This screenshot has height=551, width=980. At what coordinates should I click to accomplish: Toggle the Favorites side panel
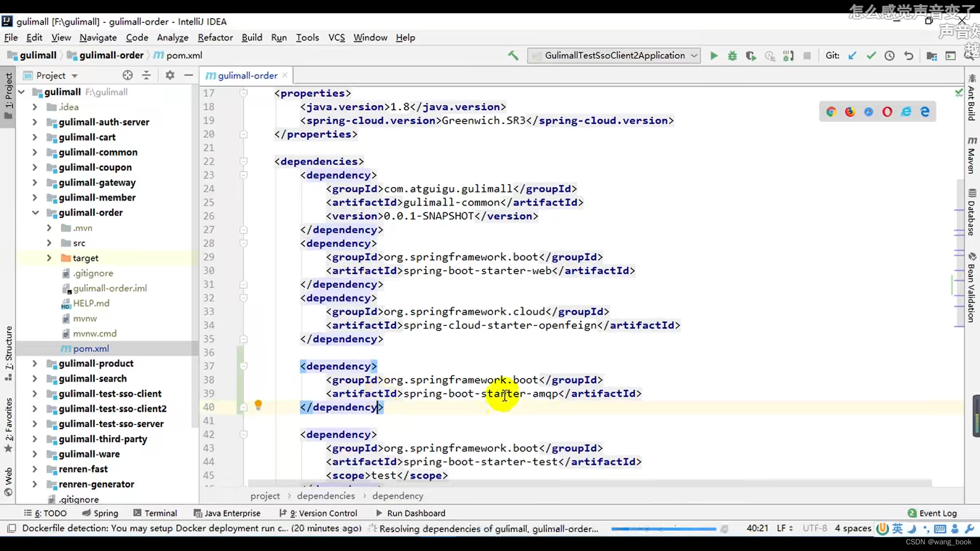[8, 424]
